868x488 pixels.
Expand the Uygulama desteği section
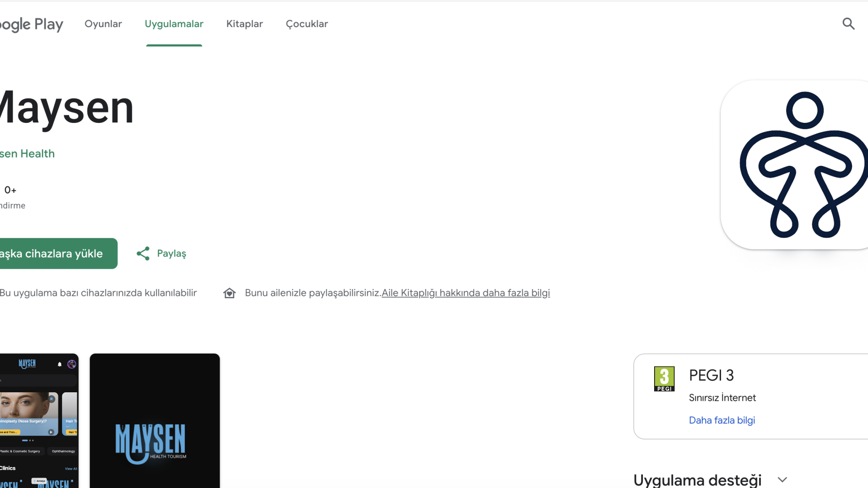coord(783,480)
